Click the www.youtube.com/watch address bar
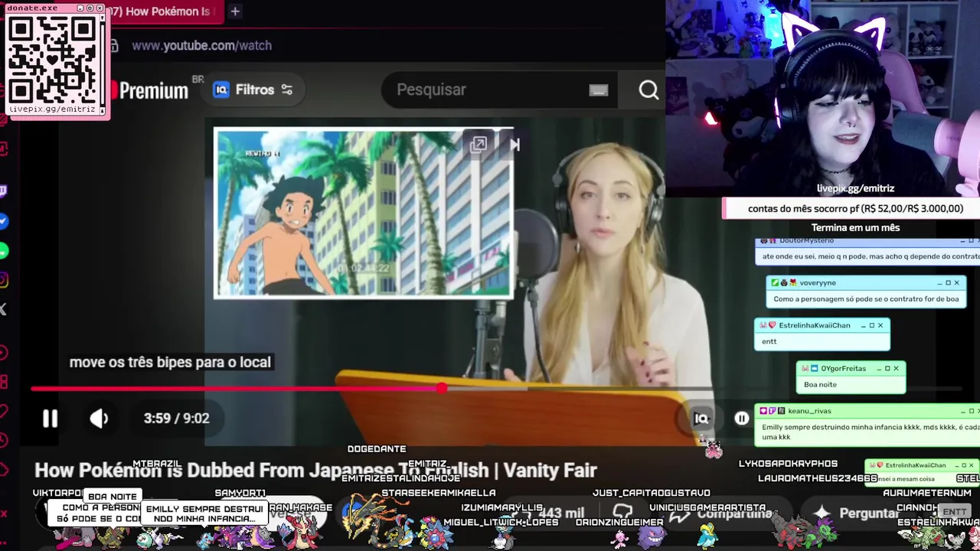The image size is (980, 551). (201, 45)
